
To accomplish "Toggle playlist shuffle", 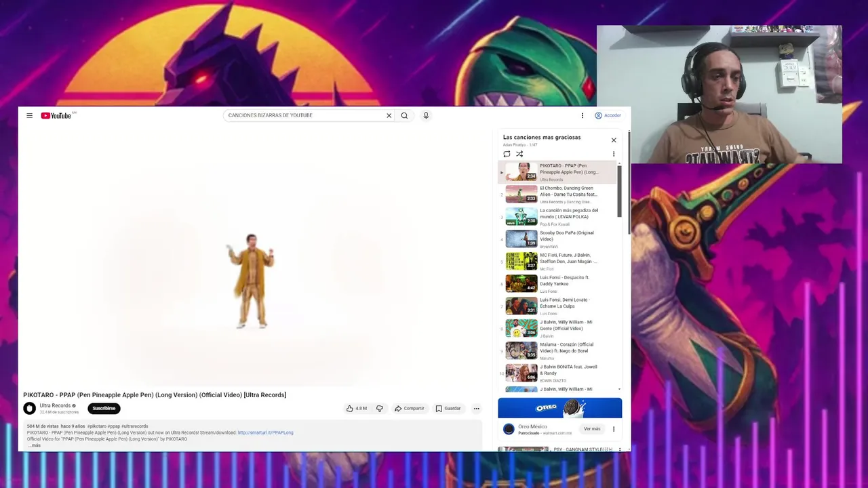I will [519, 154].
